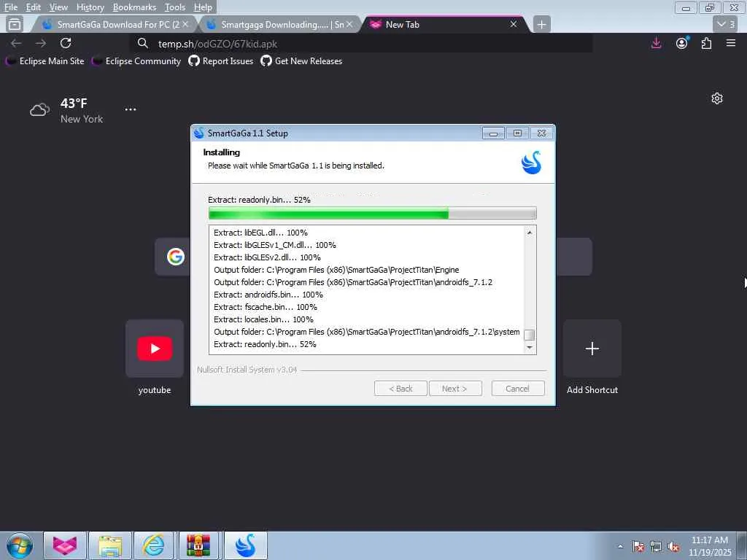The image size is (747, 560).
Task: Click the search magnifier icon in address bar
Action: click(x=142, y=44)
